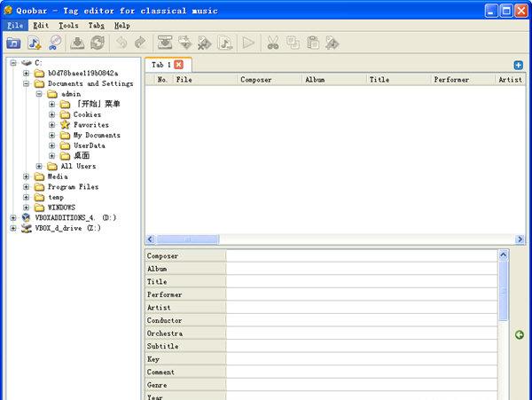Add a new tab with plus icon
Viewport: 532px width, 400px height.
click(x=518, y=65)
